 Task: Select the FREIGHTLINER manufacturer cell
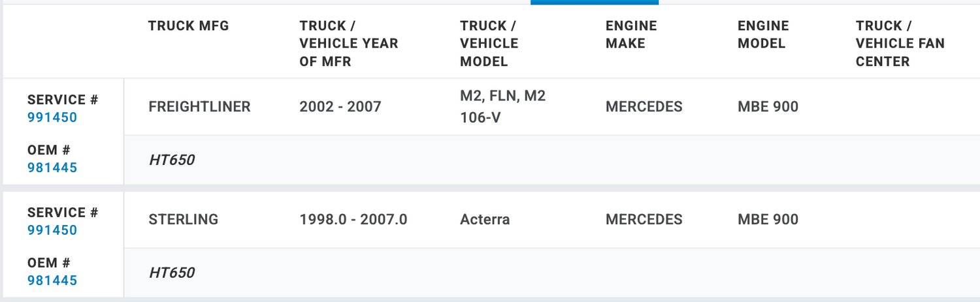point(199,107)
